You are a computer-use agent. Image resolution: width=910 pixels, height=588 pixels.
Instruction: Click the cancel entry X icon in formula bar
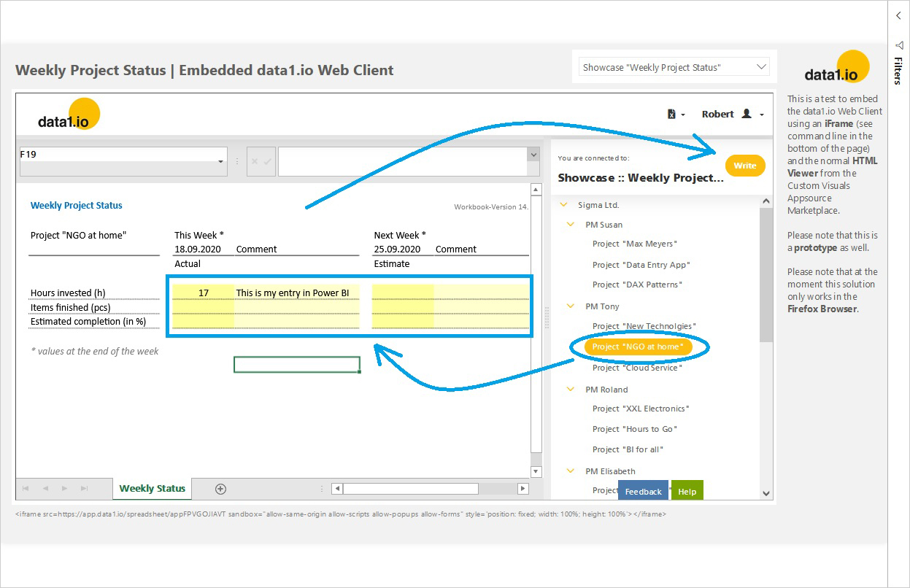[x=254, y=161]
